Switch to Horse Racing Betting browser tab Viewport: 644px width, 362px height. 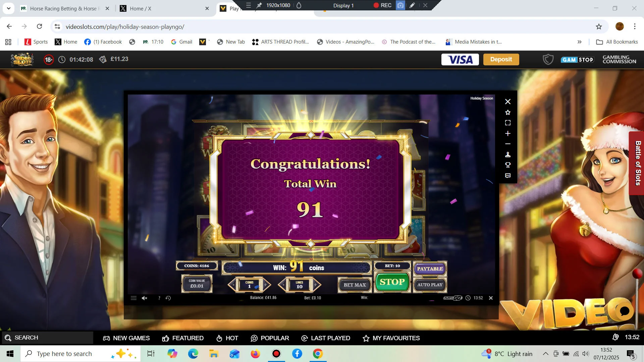click(x=65, y=9)
